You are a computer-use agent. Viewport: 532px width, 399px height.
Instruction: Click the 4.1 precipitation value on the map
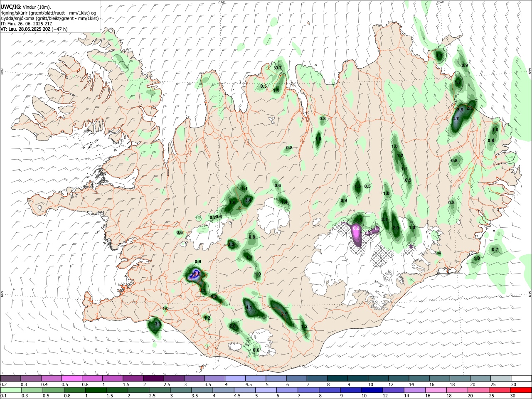(249, 308)
